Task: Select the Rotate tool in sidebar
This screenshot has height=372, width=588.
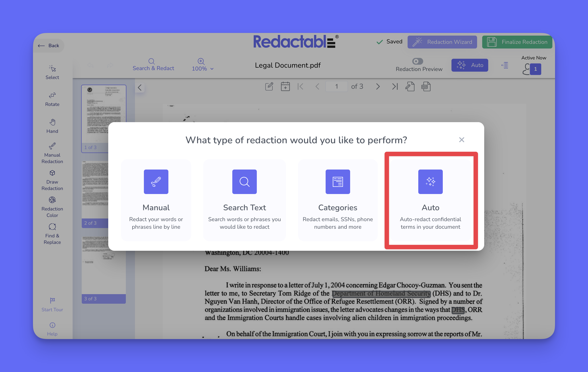Action: pos(52,99)
